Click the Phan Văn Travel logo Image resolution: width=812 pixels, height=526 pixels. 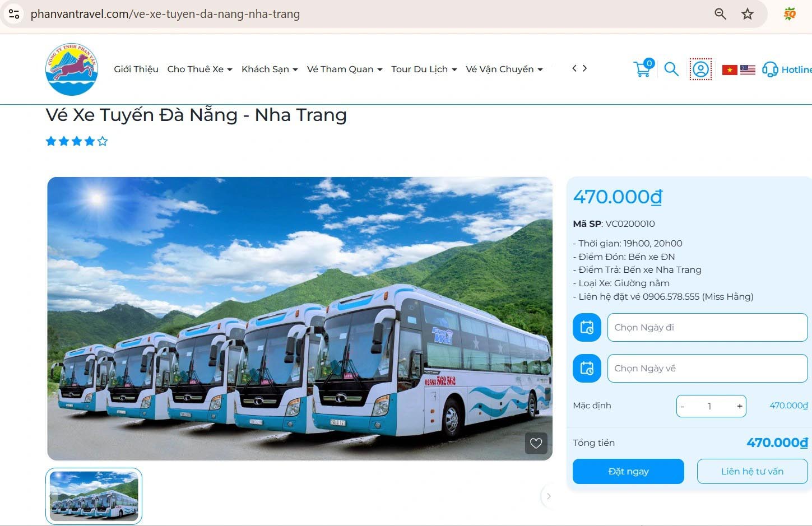tap(72, 69)
